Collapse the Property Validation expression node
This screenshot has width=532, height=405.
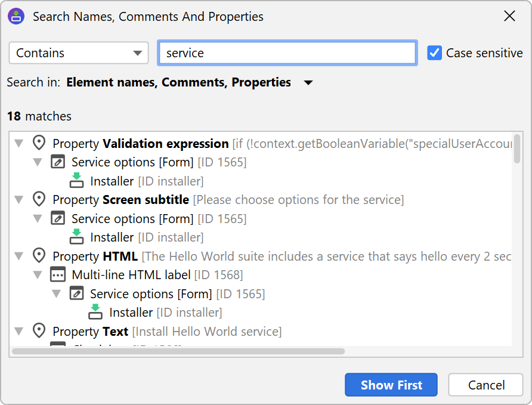19,144
